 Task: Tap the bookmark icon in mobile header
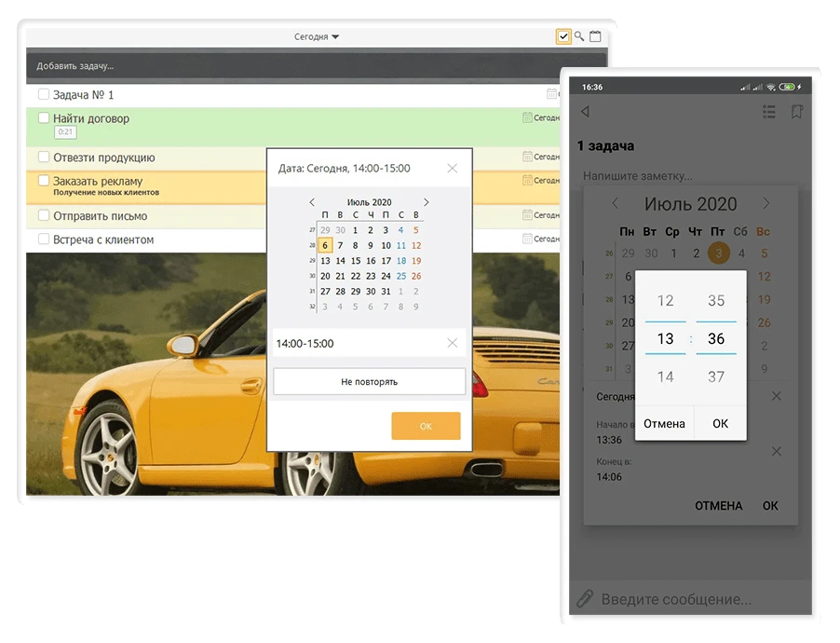tap(796, 112)
